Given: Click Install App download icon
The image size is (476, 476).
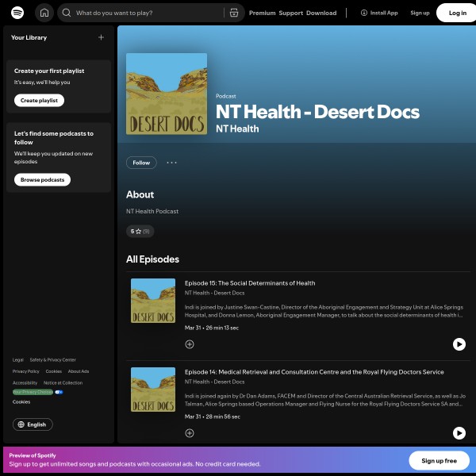Looking at the screenshot, I should pyautogui.click(x=364, y=13).
